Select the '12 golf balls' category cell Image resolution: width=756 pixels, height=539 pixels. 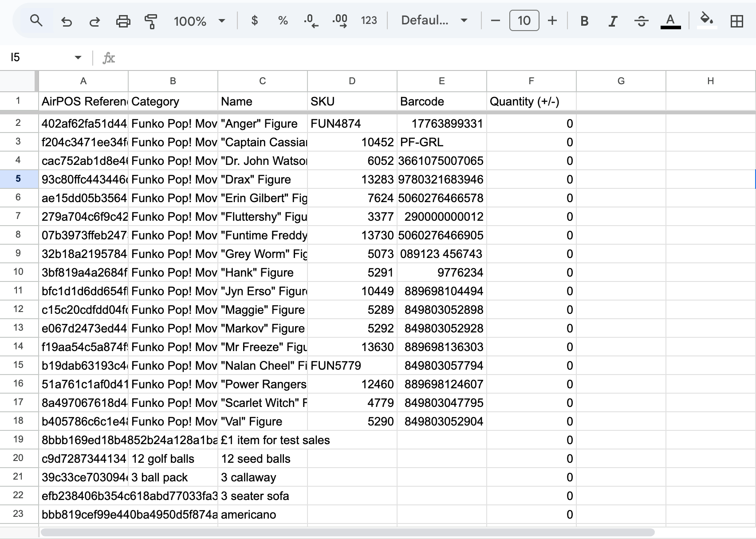click(x=173, y=459)
